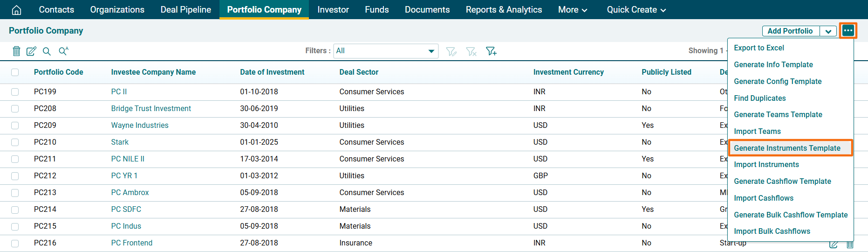Choose Generate Instruments Template from the menu
Image resolution: width=868 pixels, height=252 pixels.
tap(787, 148)
